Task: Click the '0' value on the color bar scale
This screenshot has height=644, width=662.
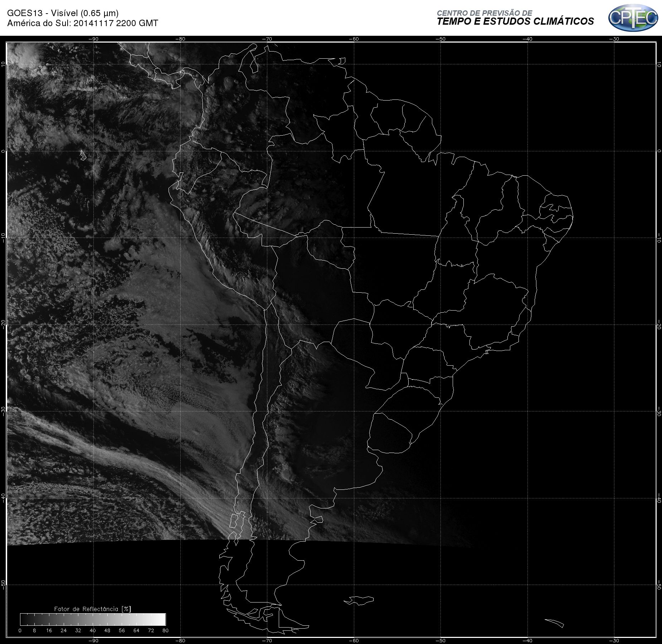Action: 20,630
